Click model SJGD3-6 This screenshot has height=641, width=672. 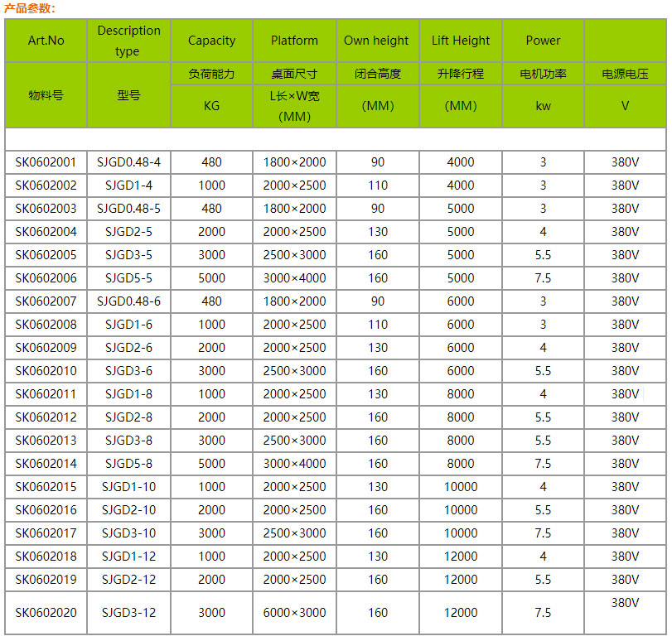(128, 371)
